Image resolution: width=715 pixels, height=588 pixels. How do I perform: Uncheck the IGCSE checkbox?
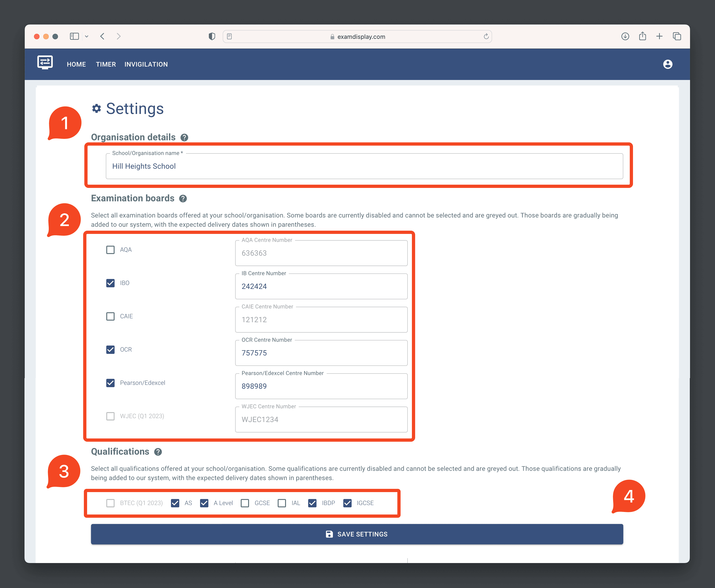coord(347,503)
